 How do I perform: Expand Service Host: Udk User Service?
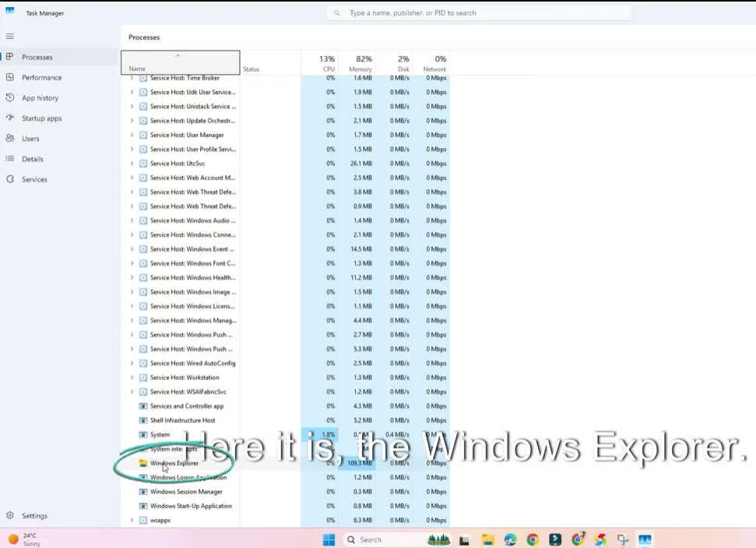pos(132,92)
